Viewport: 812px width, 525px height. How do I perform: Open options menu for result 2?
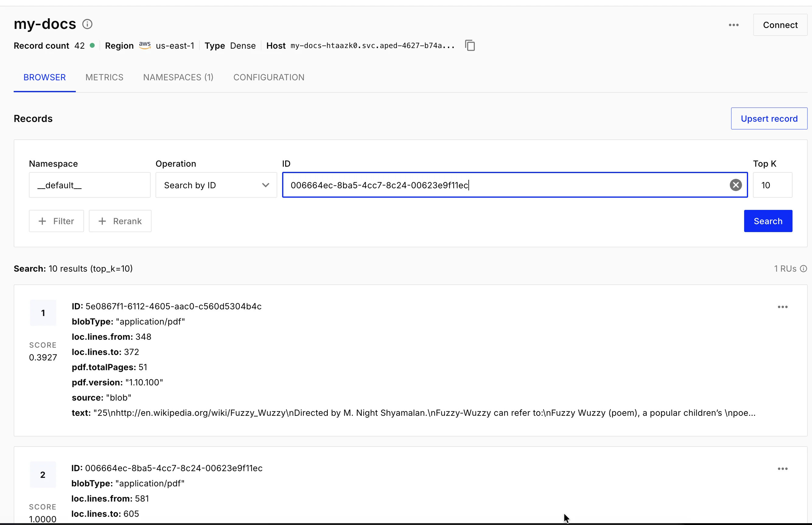tap(782, 469)
